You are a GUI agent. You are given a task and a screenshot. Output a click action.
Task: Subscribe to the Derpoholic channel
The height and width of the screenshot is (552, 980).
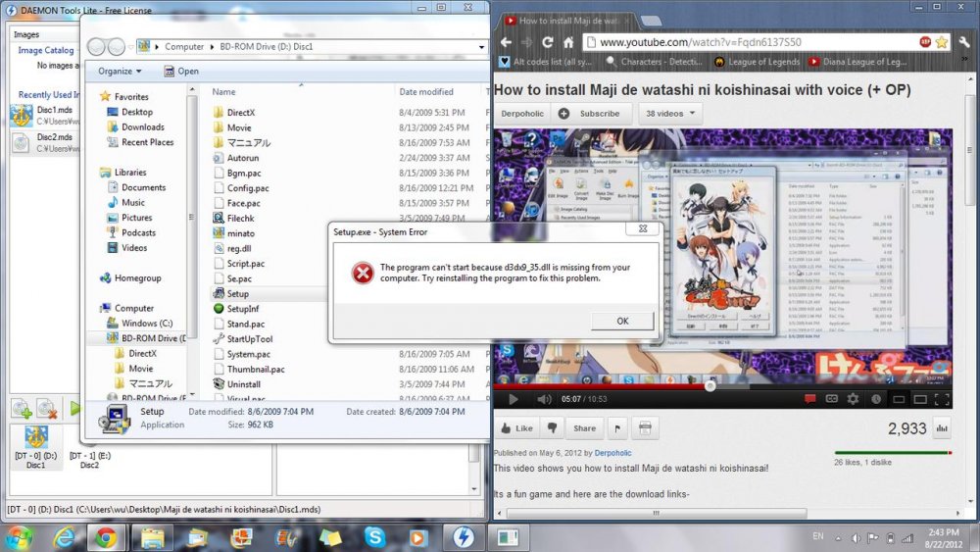pos(590,113)
